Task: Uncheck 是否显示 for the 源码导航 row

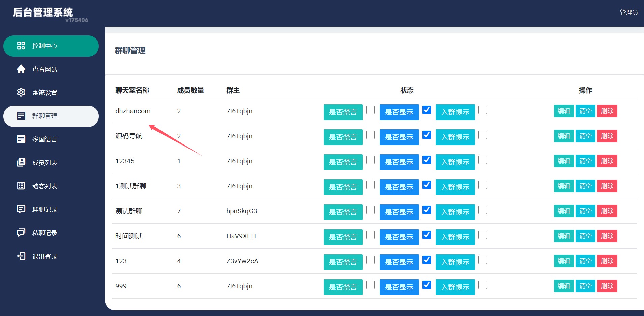Action: click(x=427, y=135)
